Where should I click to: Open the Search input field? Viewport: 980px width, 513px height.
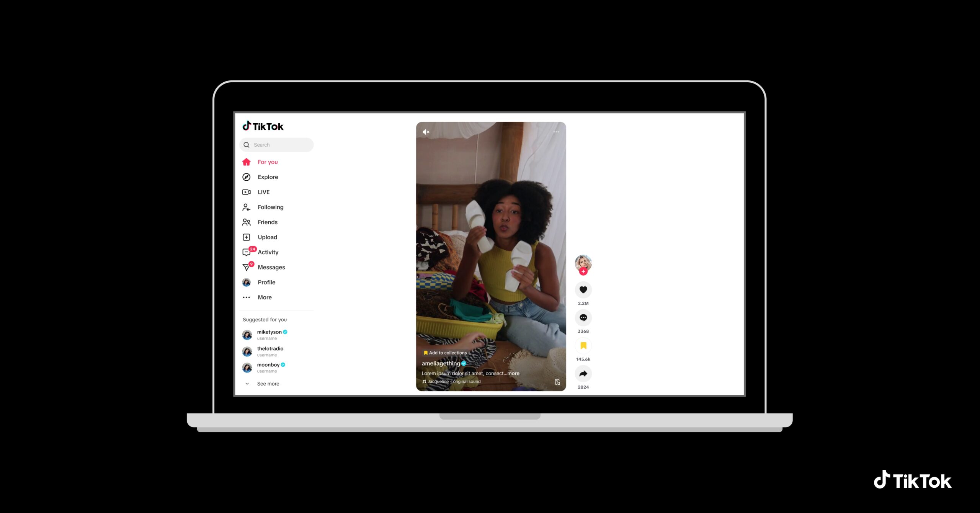[277, 144]
